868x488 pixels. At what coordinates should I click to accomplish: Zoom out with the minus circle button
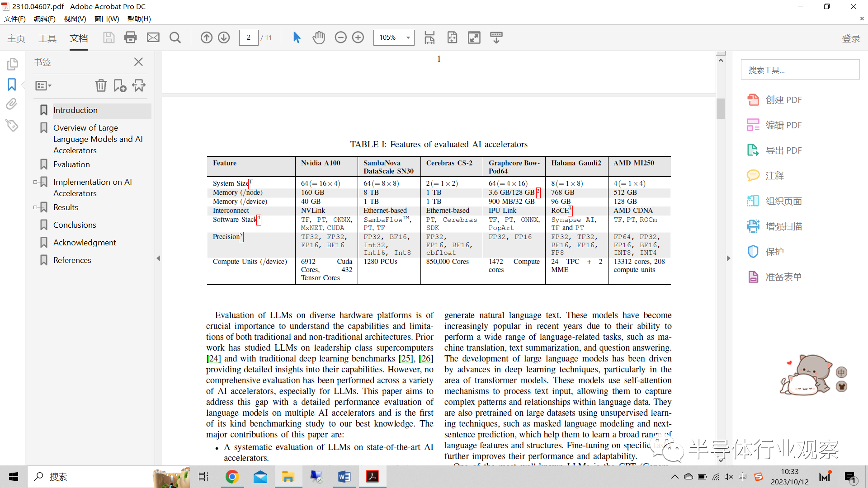pos(341,38)
